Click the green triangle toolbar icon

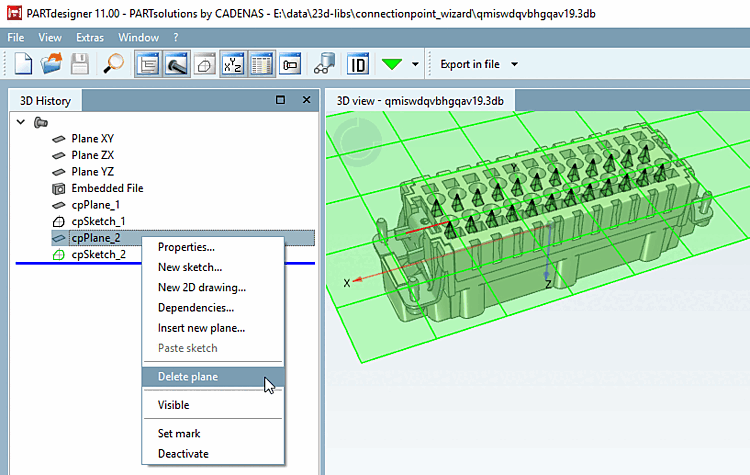tap(391, 65)
